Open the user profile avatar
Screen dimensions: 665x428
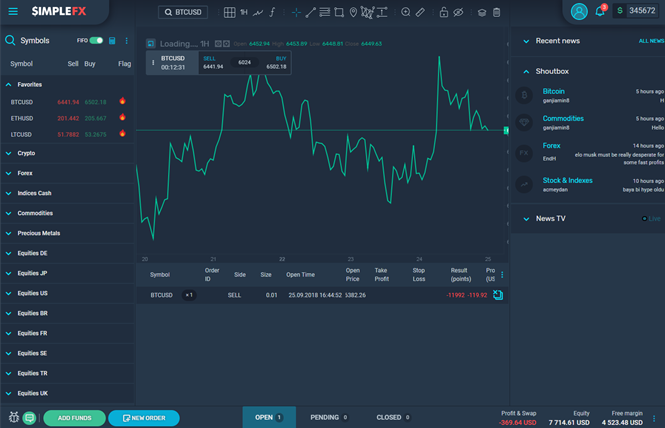pyautogui.click(x=579, y=12)
